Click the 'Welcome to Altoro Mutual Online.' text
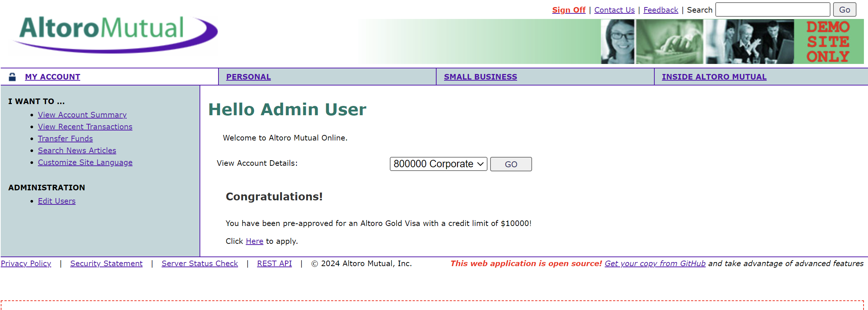 (285, 138)
